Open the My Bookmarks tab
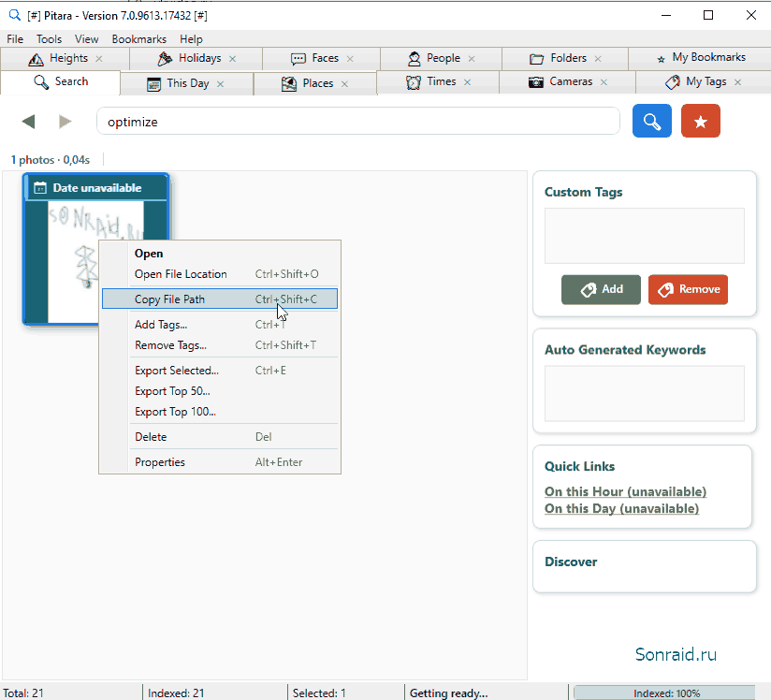The width and height of the screenshot is (771, 700). click(x=702, y=58)
